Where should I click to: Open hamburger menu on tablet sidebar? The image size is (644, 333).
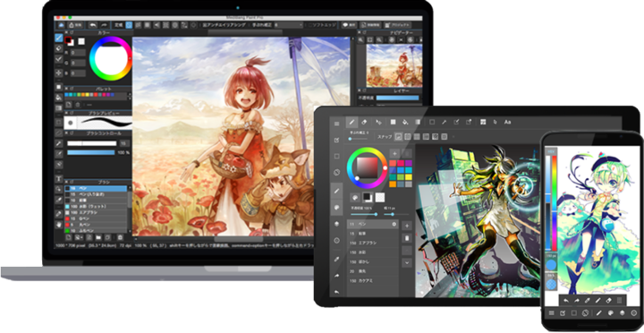point(337,124)
